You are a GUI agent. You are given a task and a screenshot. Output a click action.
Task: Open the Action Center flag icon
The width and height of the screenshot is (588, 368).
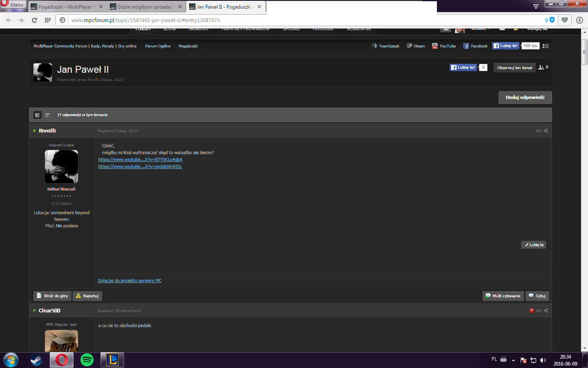click(x=523, y=360)
